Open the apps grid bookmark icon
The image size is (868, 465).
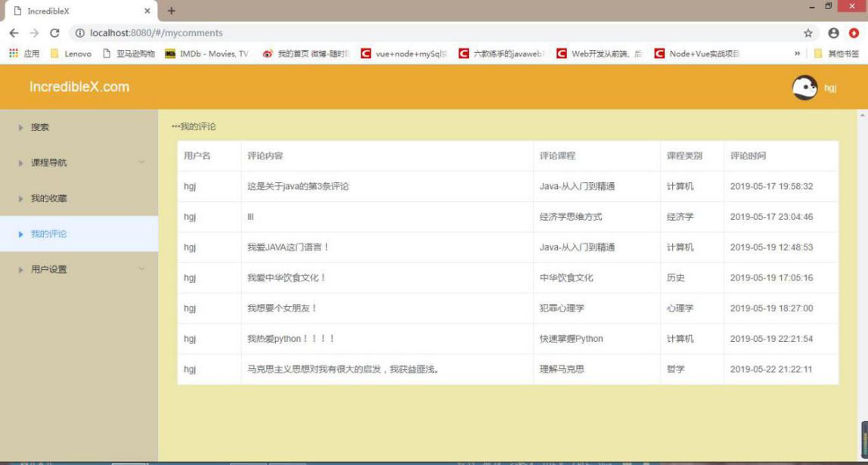click(x=14, y=54)
